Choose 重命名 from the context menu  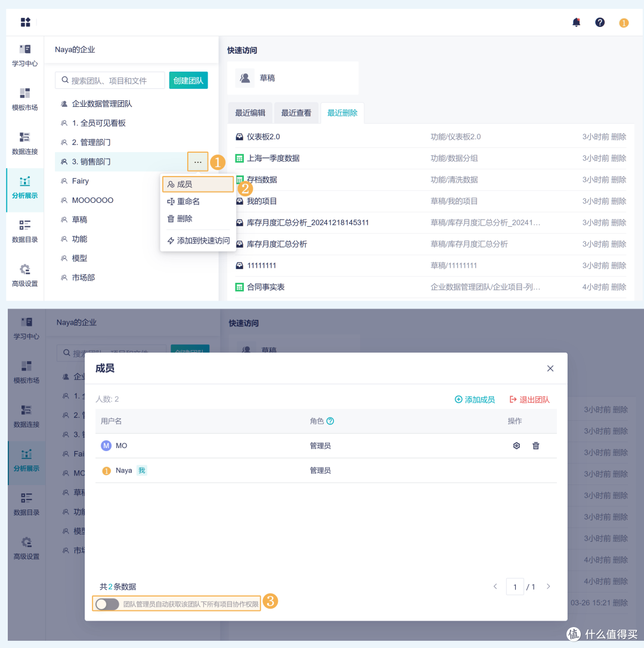tap(198, 202)
